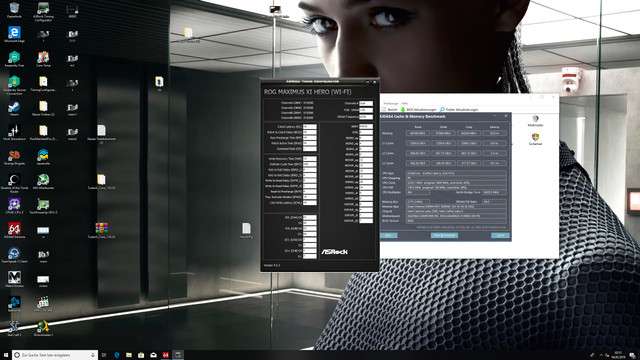Click the Refresh Cycle Time (tRFC) field
Image resolution: width=640 pixels, height=360 pixels.
pyautogui.click(x=309, y=164)
